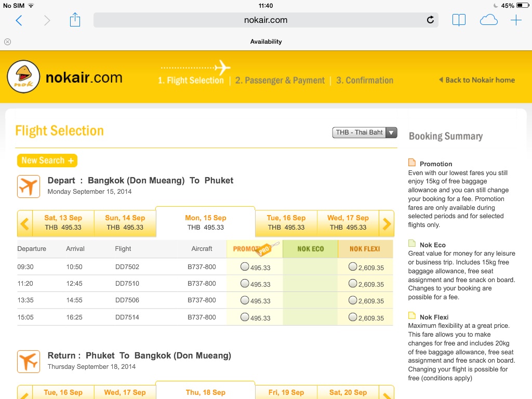Click the depart flight airplane icon
532x399 pixels.
coord(29,187)
